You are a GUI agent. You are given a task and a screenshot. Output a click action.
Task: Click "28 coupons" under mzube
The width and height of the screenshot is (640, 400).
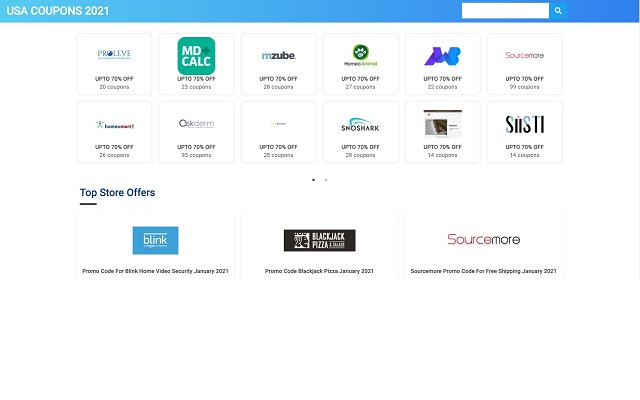[278, 87]
